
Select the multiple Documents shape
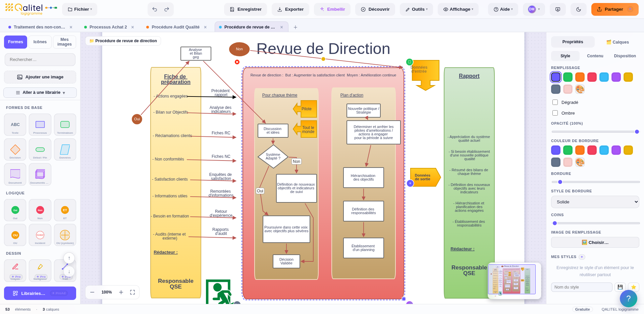pyautogui.click(x=40, y=174)
